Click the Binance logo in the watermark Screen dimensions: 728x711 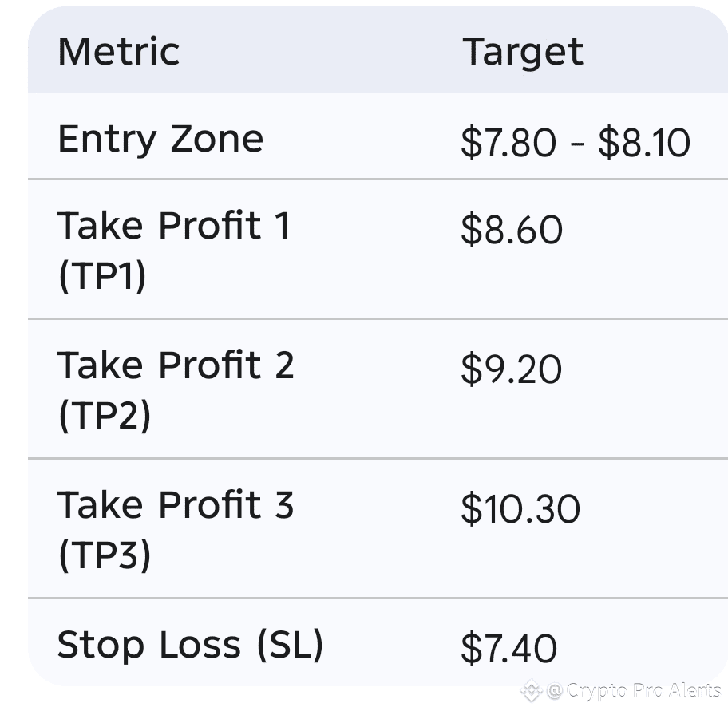[x=531, y=691]
